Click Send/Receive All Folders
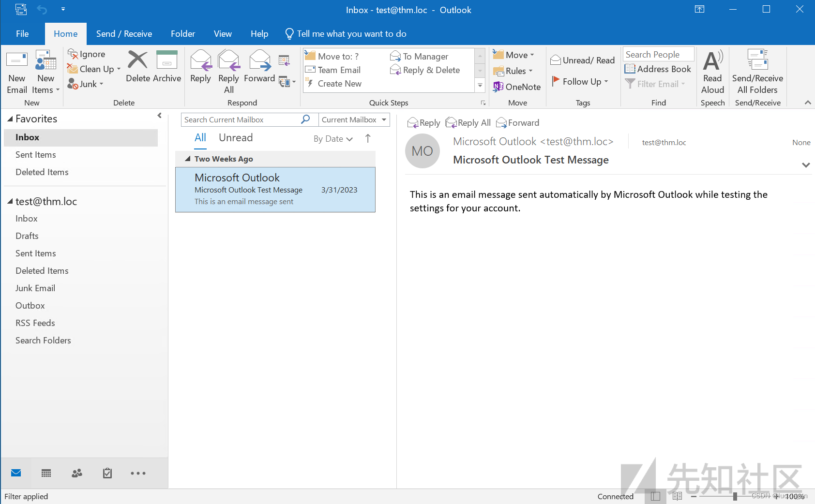Image resolution: width=815 pixels, height=504 pixels. pos(757,72)
